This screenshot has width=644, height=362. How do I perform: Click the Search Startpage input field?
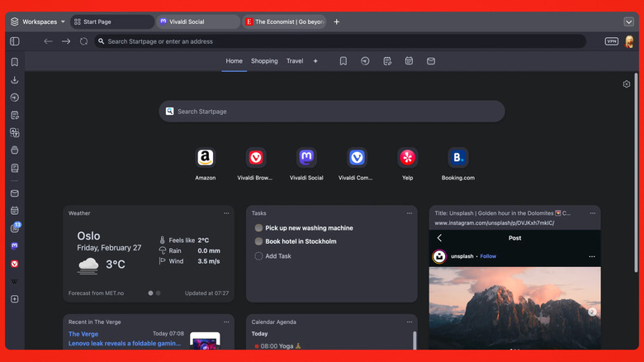pyautogui.click(x=330, y=112)
